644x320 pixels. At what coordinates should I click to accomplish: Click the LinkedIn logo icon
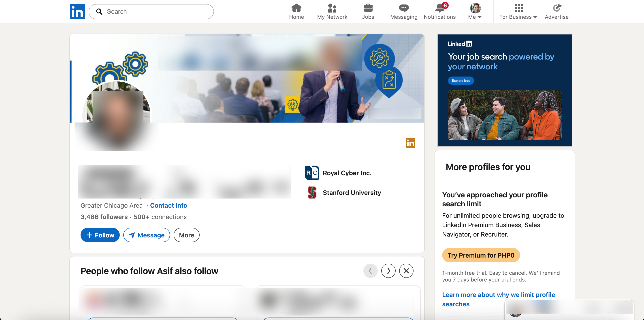point(77,11)
